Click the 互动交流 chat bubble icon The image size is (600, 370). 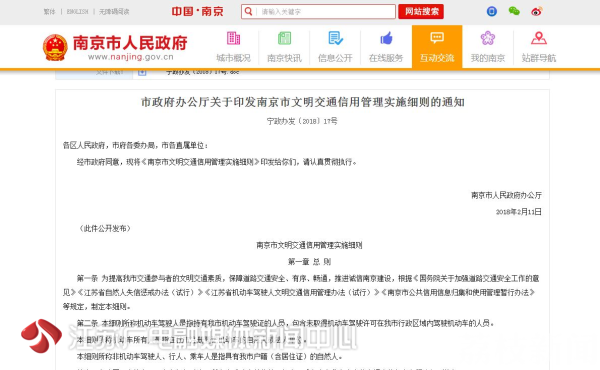(x=437, y=37)
